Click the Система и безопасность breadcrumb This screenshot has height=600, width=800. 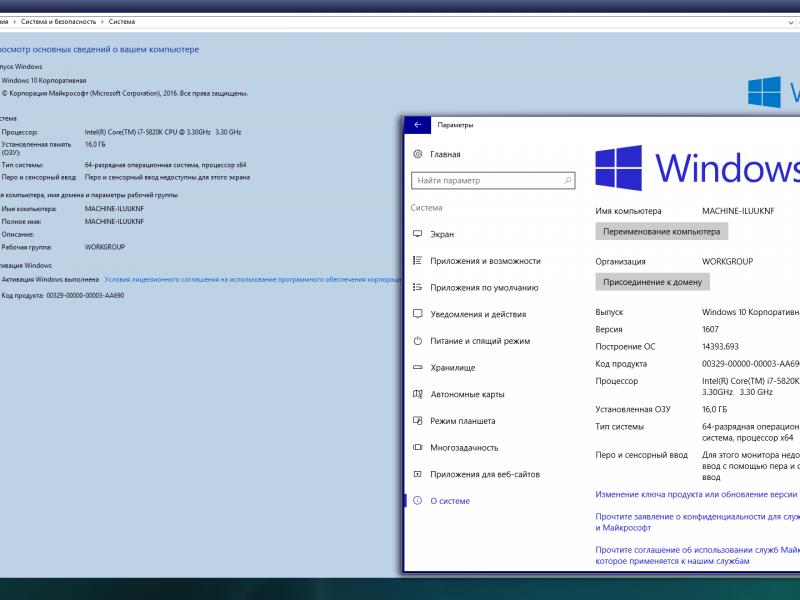tap(58, 22)
